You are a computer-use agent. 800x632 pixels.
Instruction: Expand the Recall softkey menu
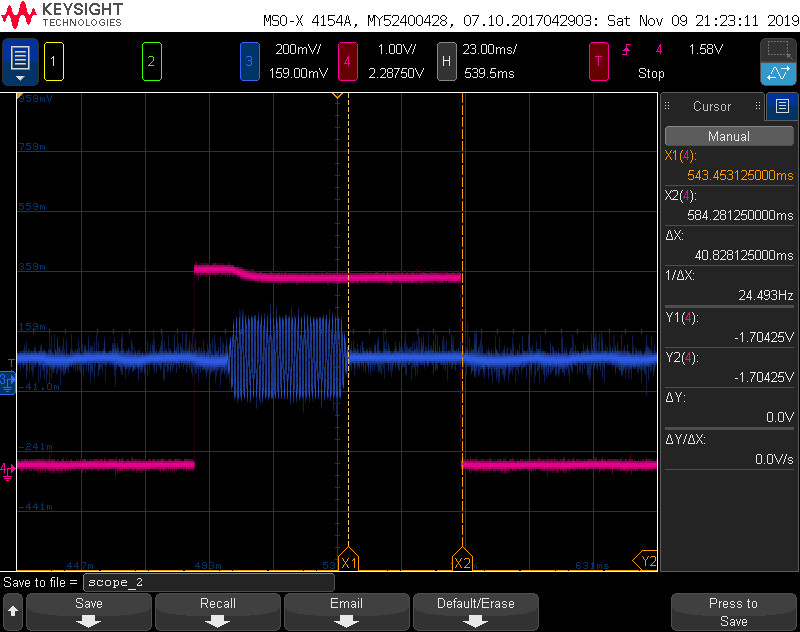[x=218, y=611]
